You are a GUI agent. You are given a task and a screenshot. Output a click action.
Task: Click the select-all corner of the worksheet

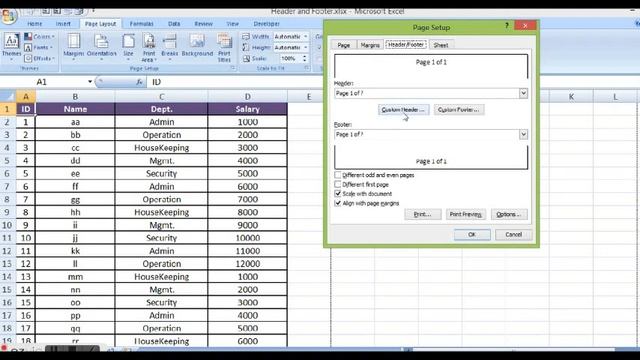click(x=8, y=97)
